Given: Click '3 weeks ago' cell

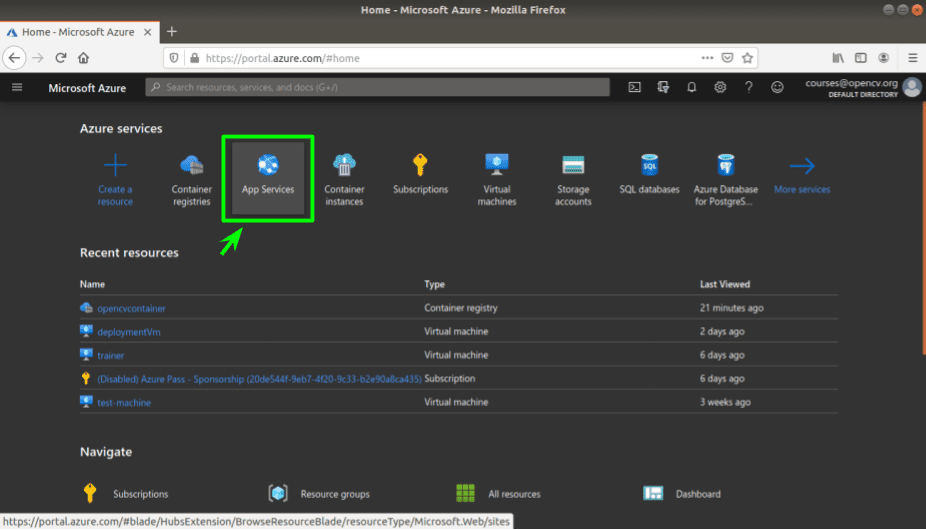Looking at the screenshot, I should pyautogui.click(x=725, y=402).
